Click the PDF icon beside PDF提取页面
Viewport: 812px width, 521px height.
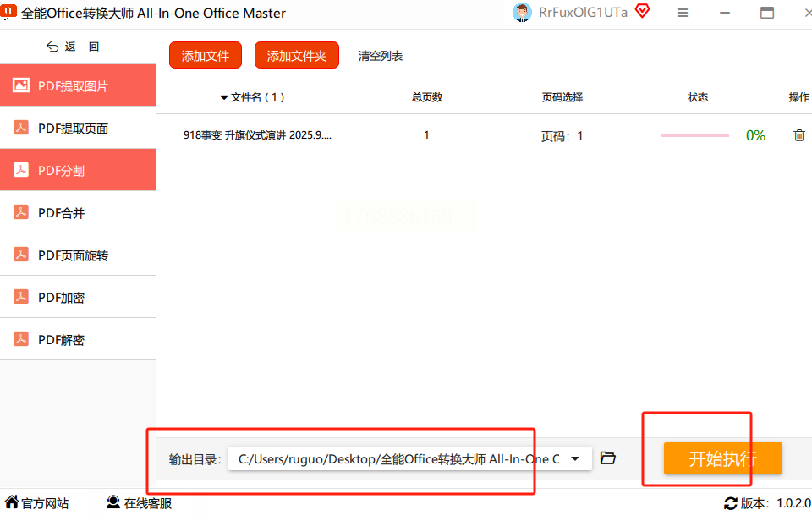[20, 128]
